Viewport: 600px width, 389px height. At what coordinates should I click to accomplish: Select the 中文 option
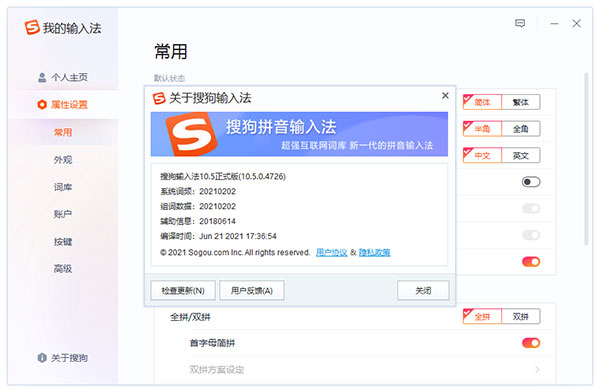click(x=482, y=155)
